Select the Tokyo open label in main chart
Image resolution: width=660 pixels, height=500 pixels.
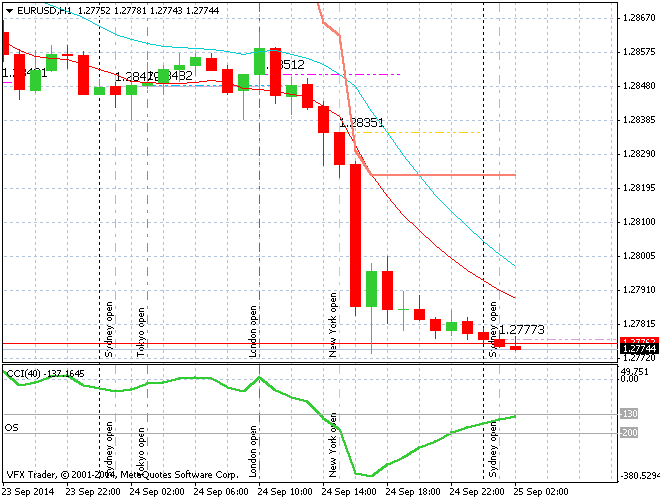141,332
